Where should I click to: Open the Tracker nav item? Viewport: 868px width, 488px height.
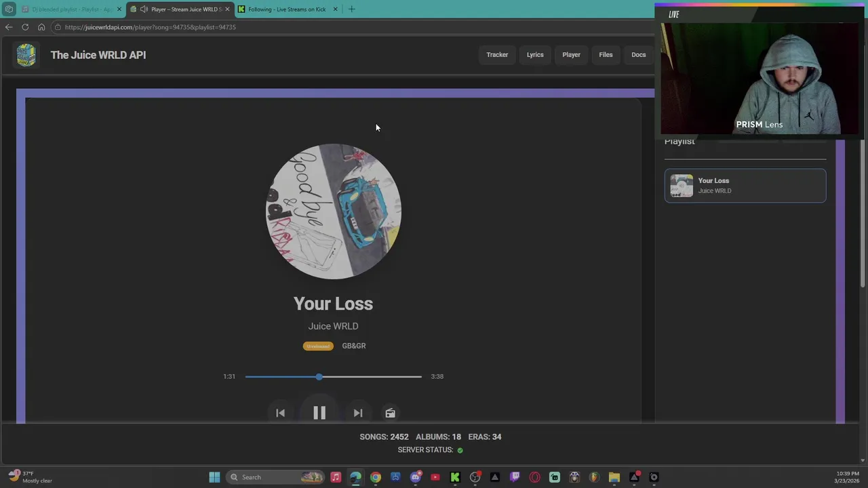coord(497,55)
